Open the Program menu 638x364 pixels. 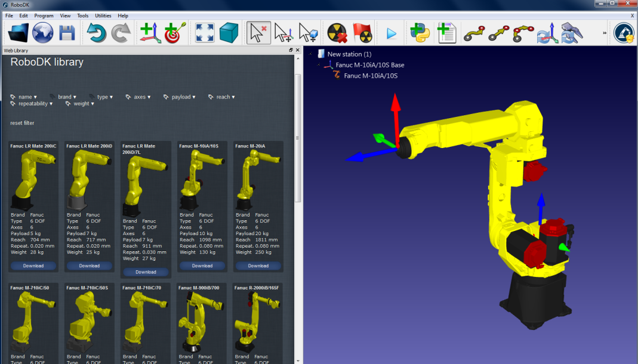pyautogui.click(x=44, y=16)
